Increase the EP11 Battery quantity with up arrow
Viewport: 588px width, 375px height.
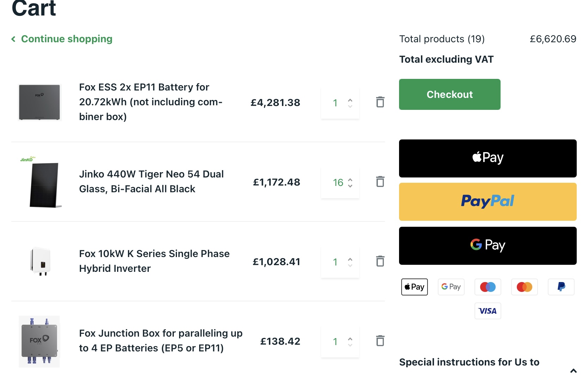pos(350,100)
